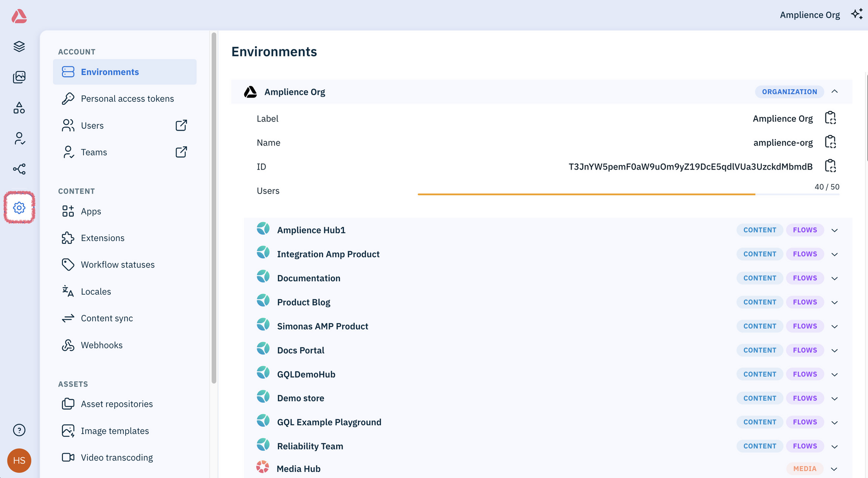Viewport: 868px width, 478px height.
Task: Open the Apps settings page
Action: [125, 211]
